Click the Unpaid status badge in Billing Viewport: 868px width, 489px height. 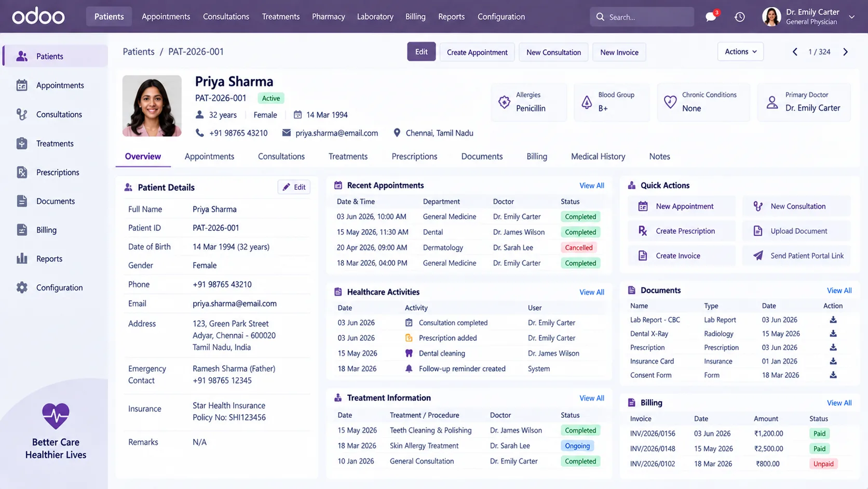[823, 464]
